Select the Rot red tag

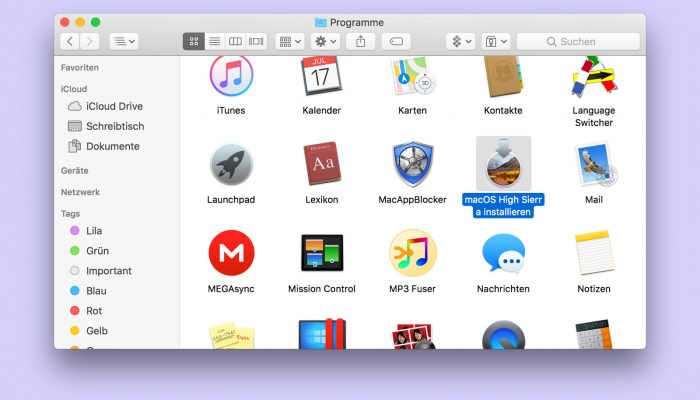117,311
